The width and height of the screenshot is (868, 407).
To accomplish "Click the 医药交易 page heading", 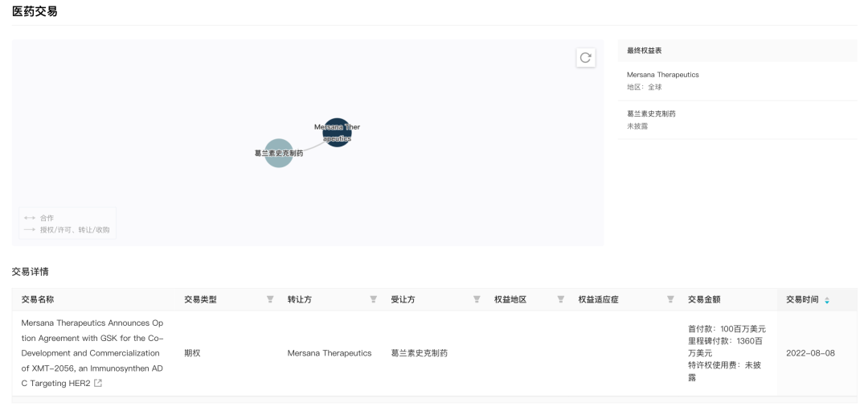I will pyautogui.click(x=35, y=11).
